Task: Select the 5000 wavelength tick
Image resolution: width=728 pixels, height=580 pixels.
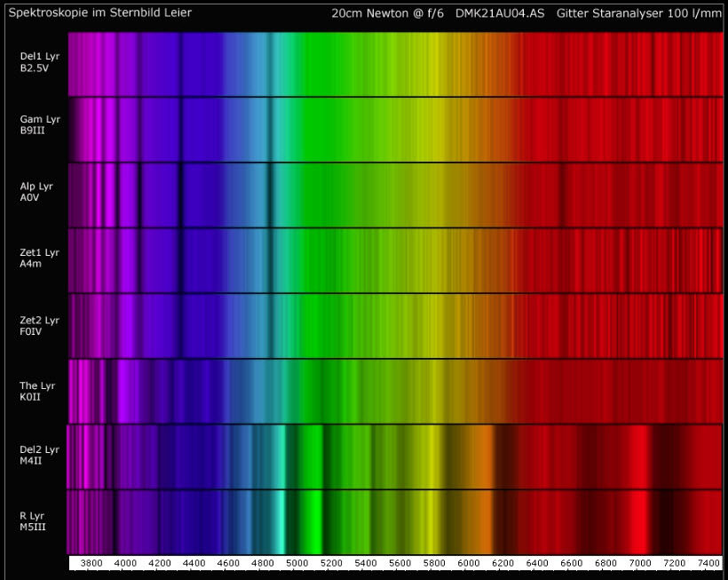Action: click(297, 562)
